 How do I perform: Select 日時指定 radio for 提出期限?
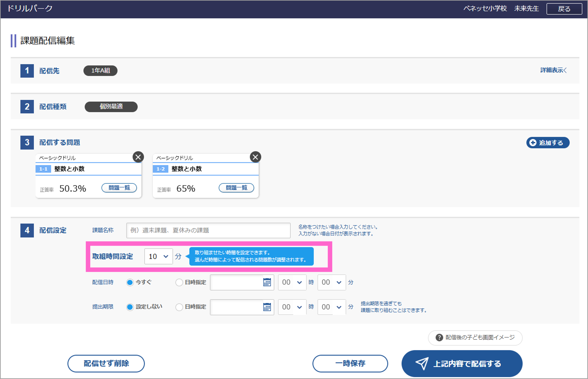point(179,307)
